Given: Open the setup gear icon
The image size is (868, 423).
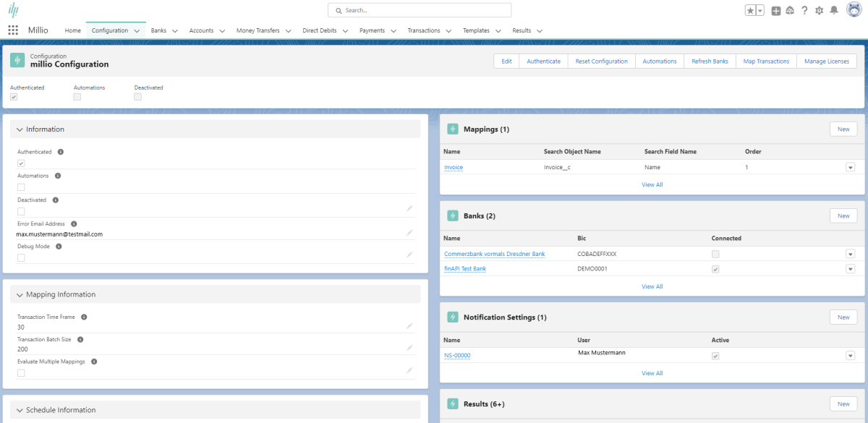Looking at the screenshot, I should tap(820, 10).
